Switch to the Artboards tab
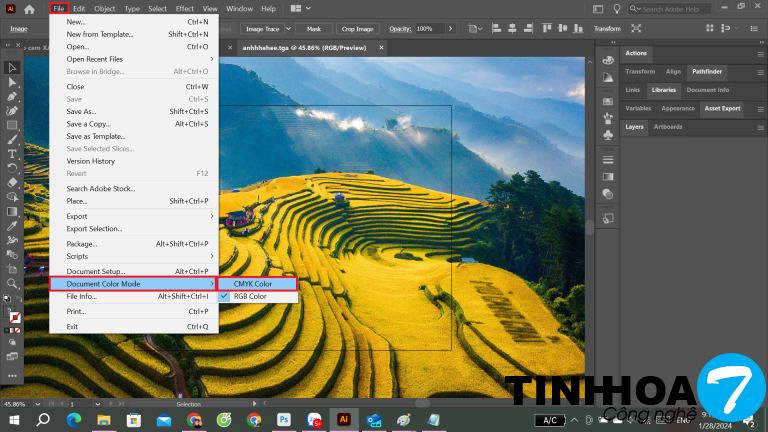768x432 pixels. coord(667,127)
